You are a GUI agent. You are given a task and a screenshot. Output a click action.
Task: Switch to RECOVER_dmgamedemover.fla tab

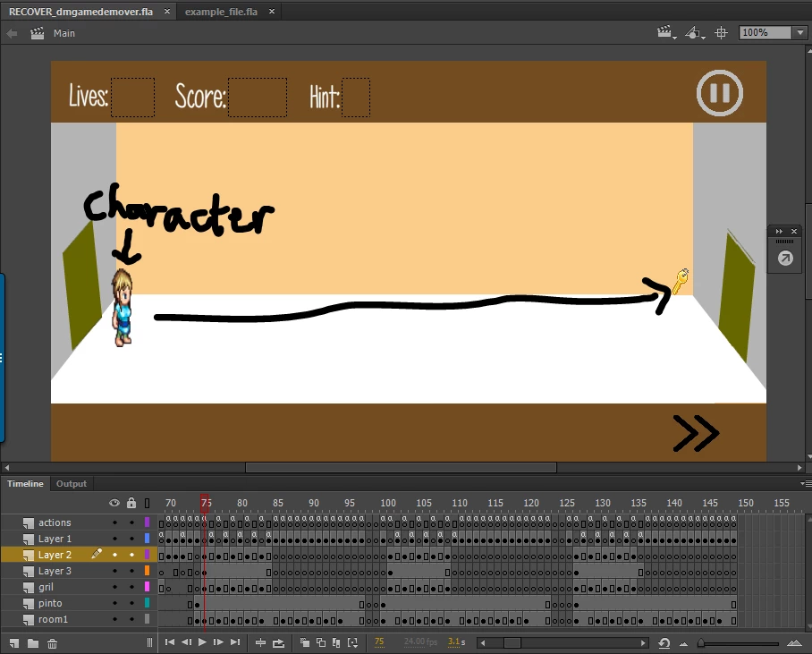[80, 12]
